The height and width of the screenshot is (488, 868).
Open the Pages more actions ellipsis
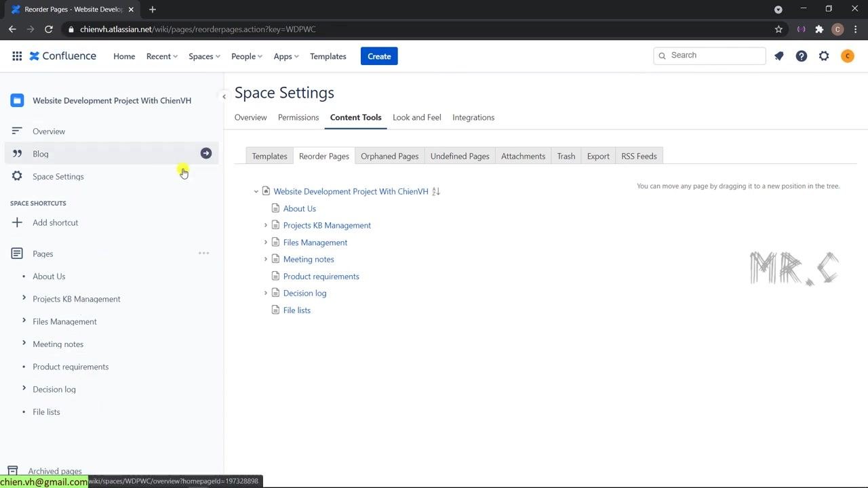[203, 253]
